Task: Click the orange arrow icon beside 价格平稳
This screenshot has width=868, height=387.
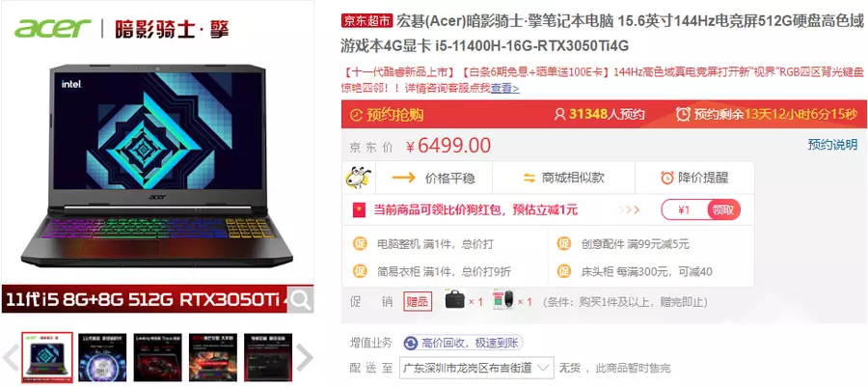Action: tap(403, 178)
